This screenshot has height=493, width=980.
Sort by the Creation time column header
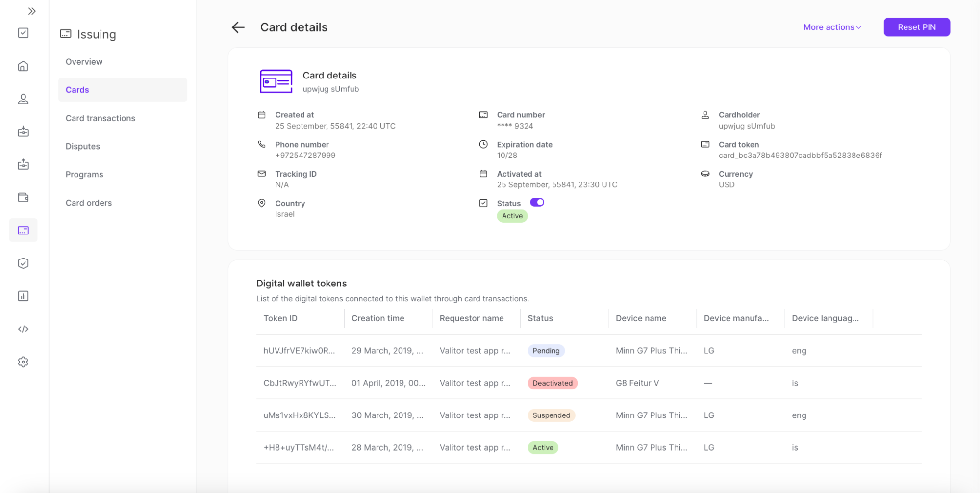coord(378,318)
